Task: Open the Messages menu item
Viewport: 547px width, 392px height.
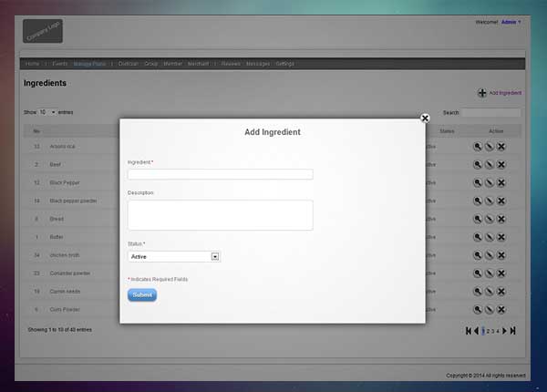Action: point(258,64)
